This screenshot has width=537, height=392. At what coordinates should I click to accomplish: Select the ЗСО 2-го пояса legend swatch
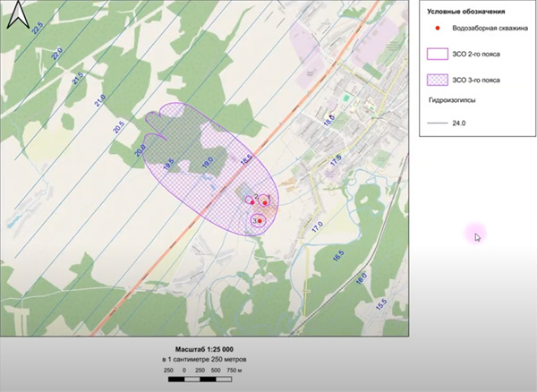[x=436, y=54]
